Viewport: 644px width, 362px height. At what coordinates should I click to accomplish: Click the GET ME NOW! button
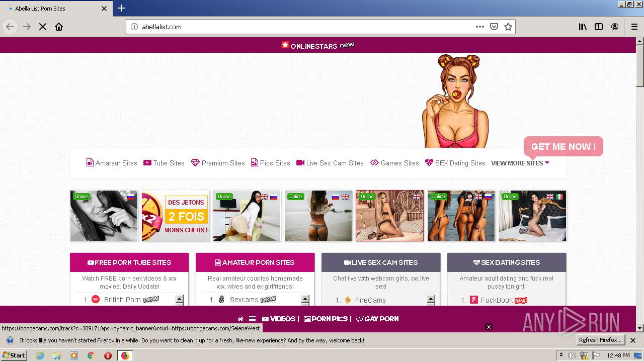[563, 147]
